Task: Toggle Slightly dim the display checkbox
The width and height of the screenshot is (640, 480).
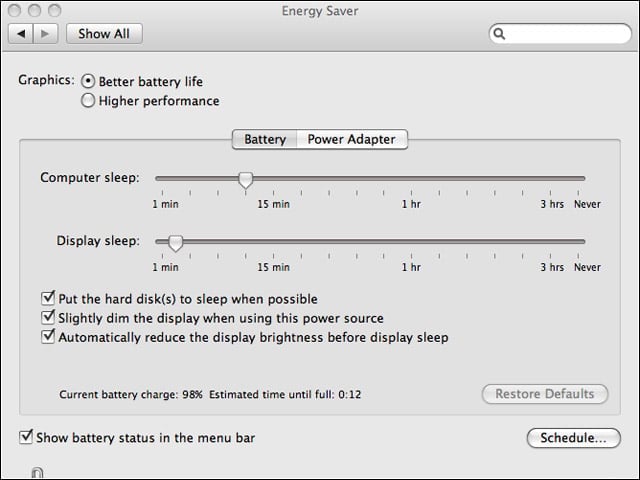Action: [x=48, y=318]
